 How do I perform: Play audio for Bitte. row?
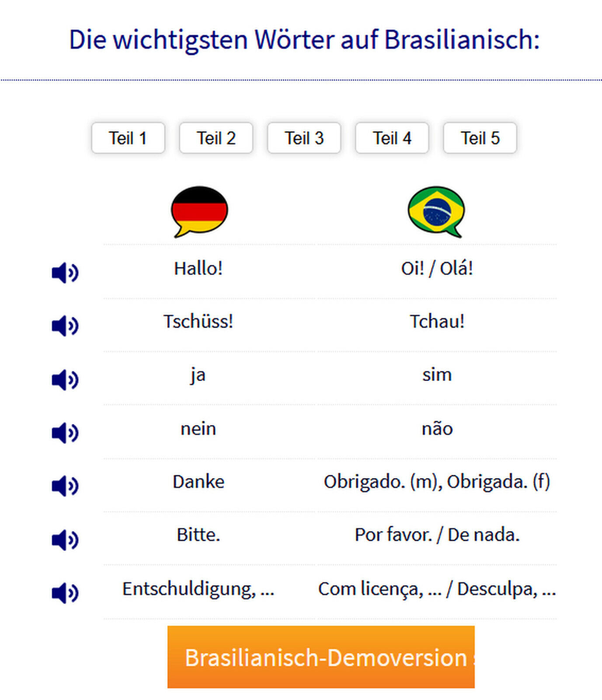coord(65,539)
